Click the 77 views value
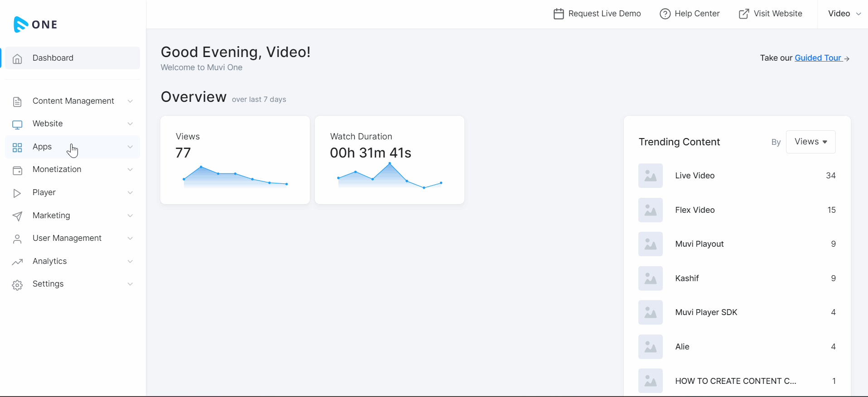Image resolution: width=868 pixels, height=397 pixels. point(183,153)
